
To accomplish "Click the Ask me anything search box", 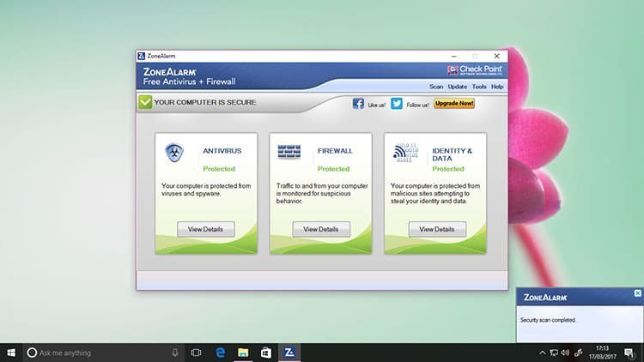I will 103,353.
